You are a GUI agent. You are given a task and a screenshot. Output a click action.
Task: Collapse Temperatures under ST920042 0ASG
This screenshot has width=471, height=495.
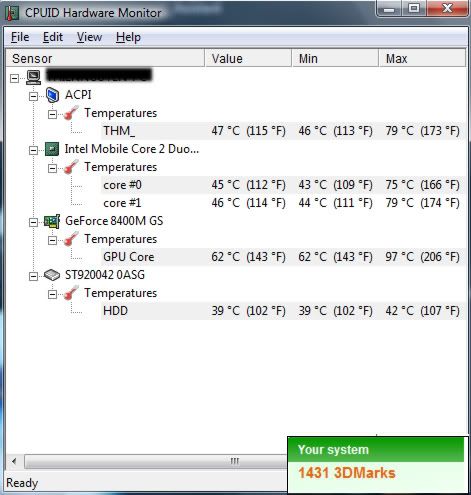point(52,294)
